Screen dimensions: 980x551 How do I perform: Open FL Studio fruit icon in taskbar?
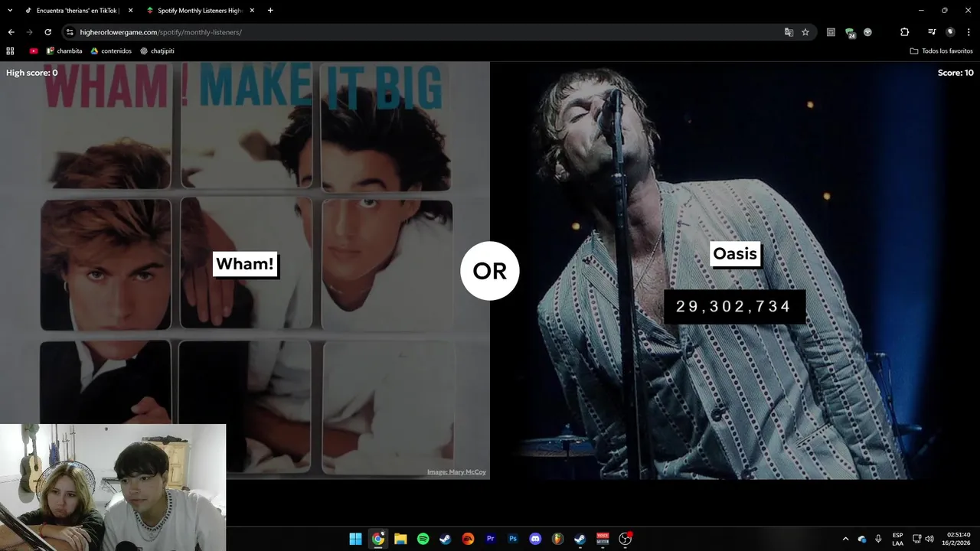[x=557, y=539]
